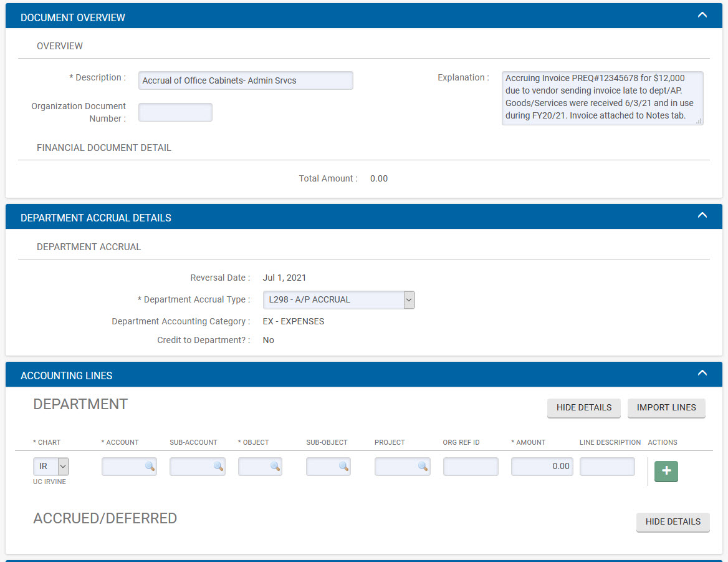The width and height of the screenshot is (728, 562).
Task: Click the Line Description input field
Action: pyautogui.click(x=607, y=467)
